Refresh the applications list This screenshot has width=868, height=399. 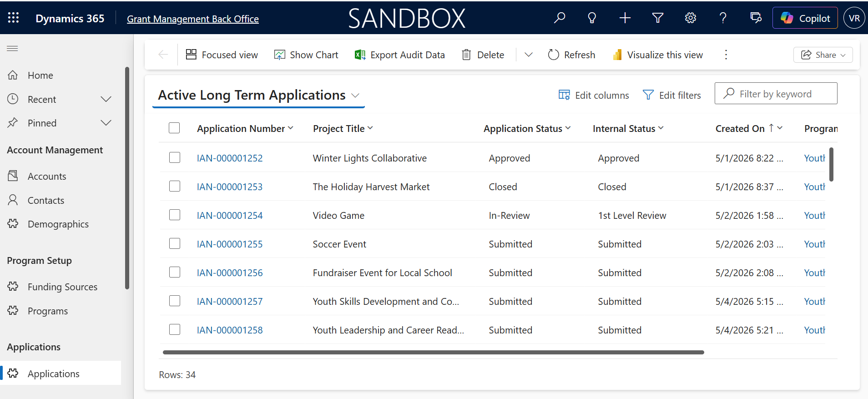click(x=571, y=55)
